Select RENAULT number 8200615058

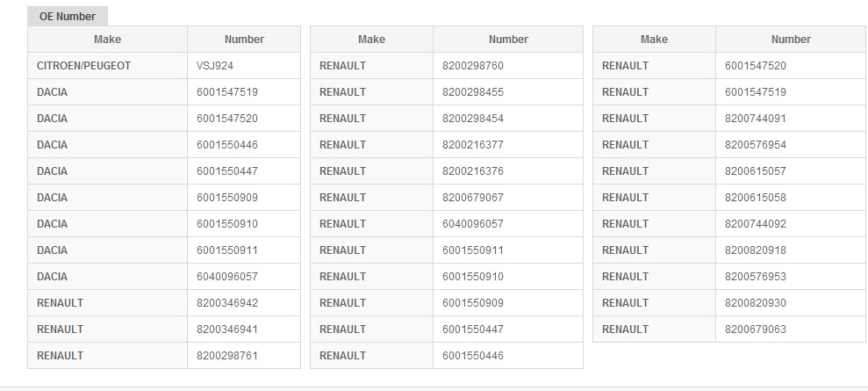(756, 198)
